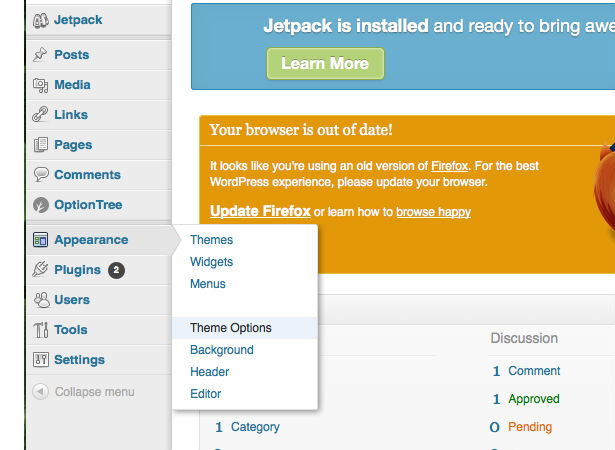The image size is (615, 450).
Task: Open the Plugins menu label
Action: coord(77,270)
